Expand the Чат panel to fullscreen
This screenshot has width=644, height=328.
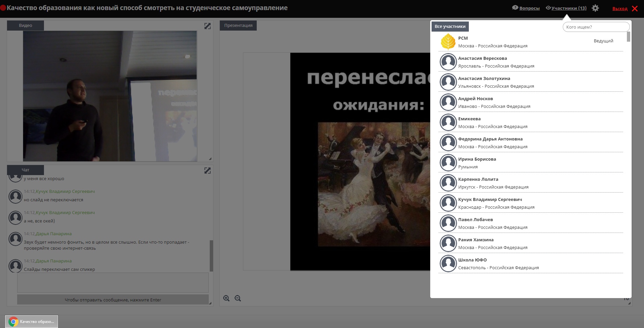point(207,170)
